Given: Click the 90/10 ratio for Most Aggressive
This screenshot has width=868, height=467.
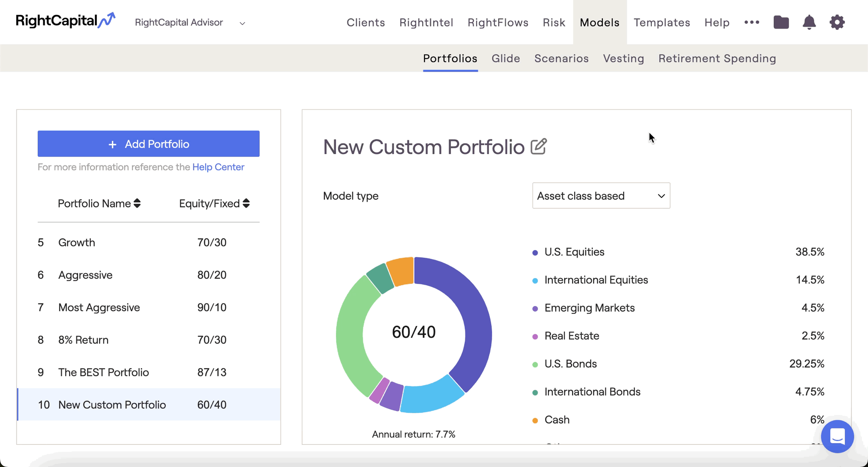Looking at the screenshot, I should click(x=212, y=308).
